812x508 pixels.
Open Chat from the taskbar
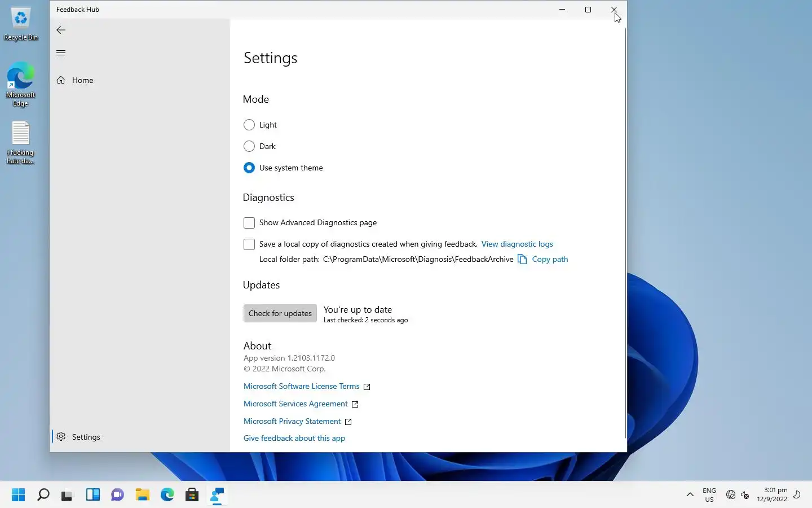117,495
